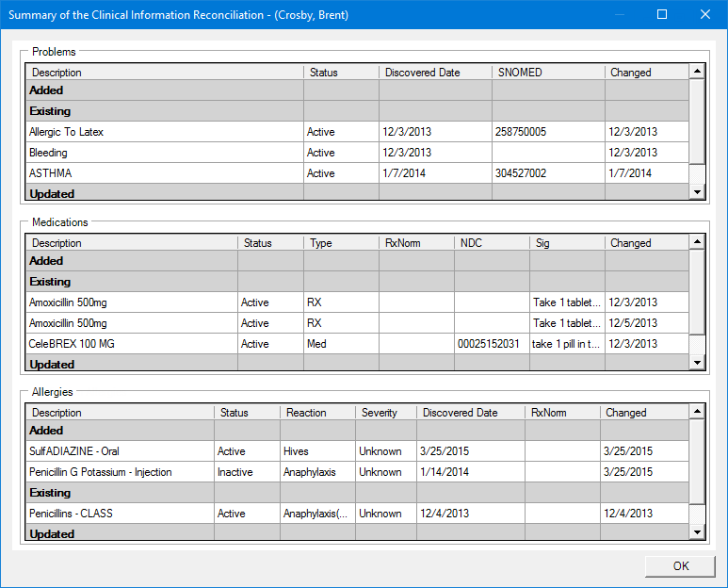
Task: Close the reconciliation summary dialog
Action: (705, 15)
